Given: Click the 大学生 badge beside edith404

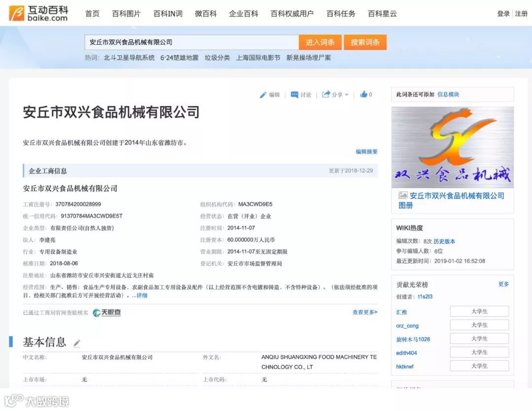Looking at the screenshot, I should (x=479, y=352).
